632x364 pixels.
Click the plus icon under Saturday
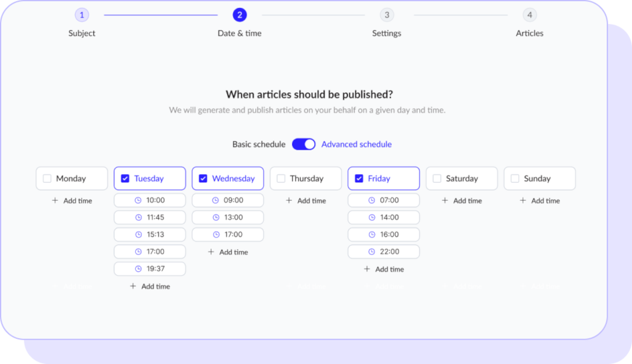coord(445,201)
